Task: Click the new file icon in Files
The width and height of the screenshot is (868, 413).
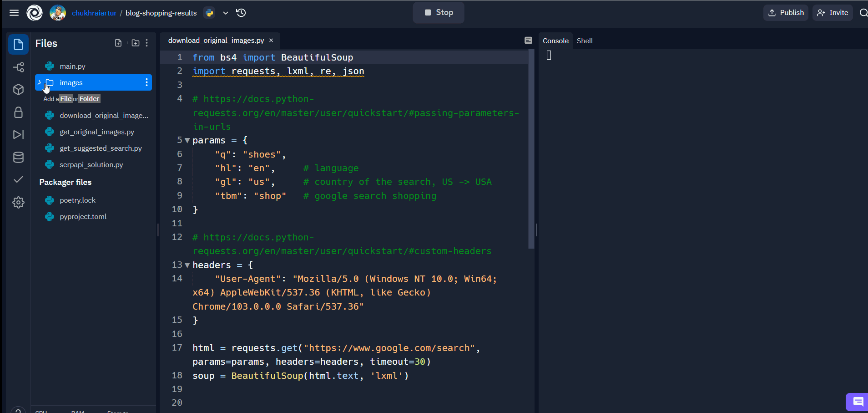Action: (x=118, y=43)
